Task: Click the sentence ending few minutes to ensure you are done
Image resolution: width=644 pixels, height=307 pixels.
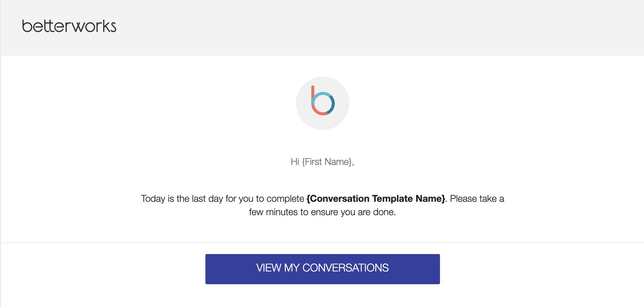Action: pyautogui.click(x=322, y=212)
